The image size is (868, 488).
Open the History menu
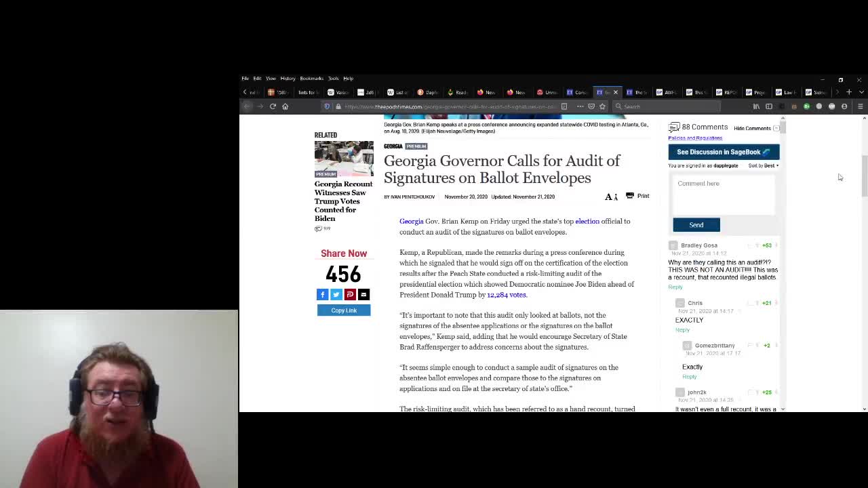pos(288,78)
